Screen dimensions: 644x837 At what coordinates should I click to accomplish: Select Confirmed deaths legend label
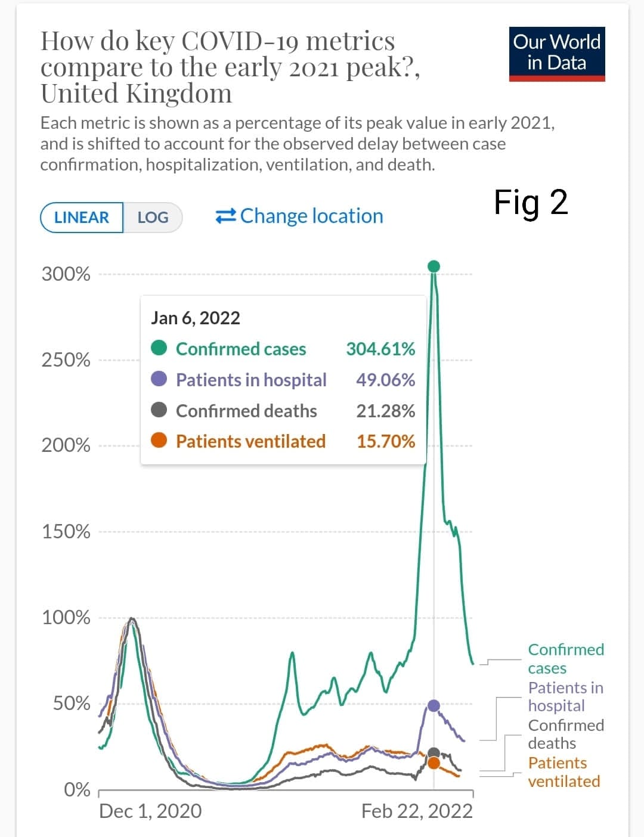coord(565,734)
